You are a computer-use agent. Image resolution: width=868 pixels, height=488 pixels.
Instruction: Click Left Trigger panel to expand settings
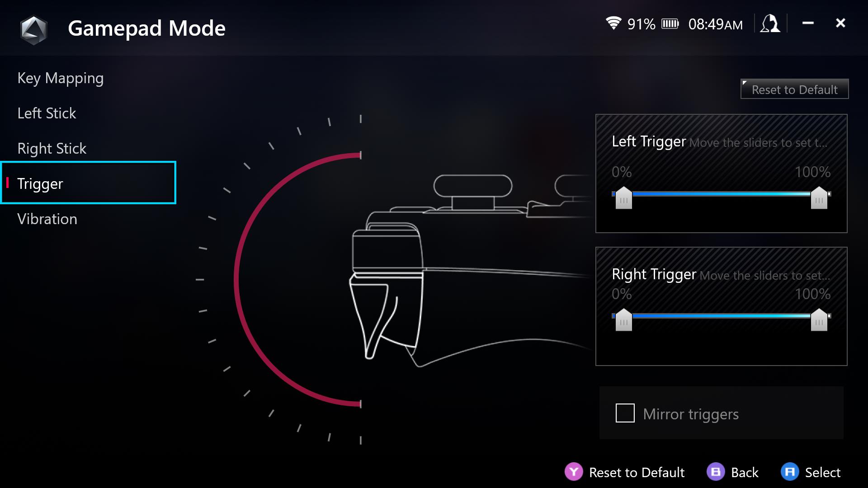[722, 173]
